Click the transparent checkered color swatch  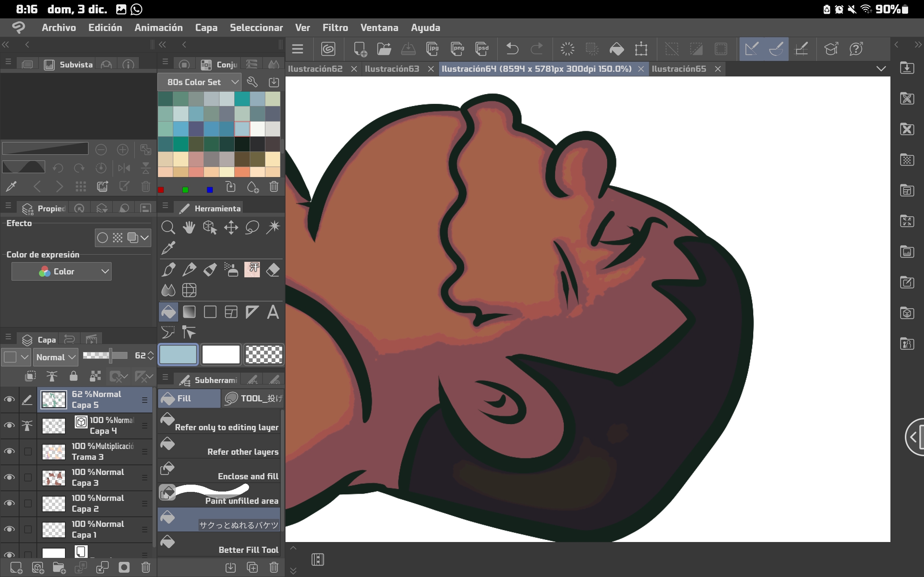click(264, 354)
